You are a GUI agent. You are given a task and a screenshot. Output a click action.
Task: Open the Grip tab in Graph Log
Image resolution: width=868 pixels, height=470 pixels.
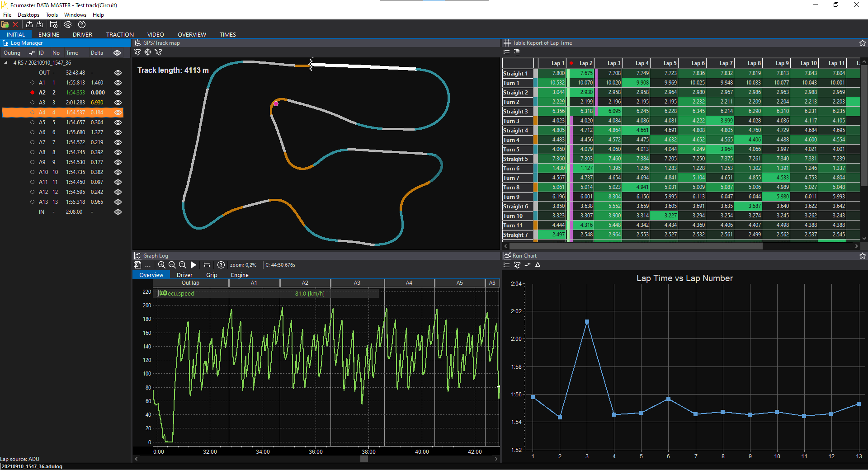pos(212,275)
